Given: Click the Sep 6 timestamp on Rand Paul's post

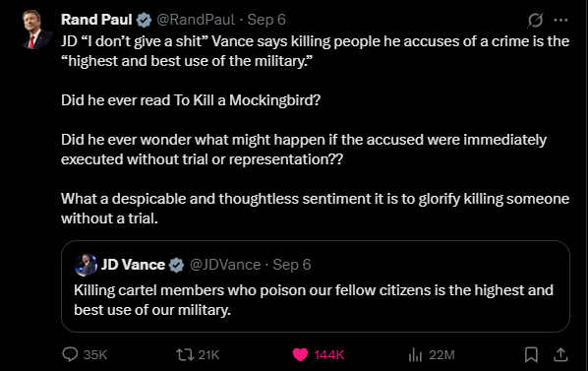Looking at the screenshot, I should pyautogui.click(x=266, y=20).
